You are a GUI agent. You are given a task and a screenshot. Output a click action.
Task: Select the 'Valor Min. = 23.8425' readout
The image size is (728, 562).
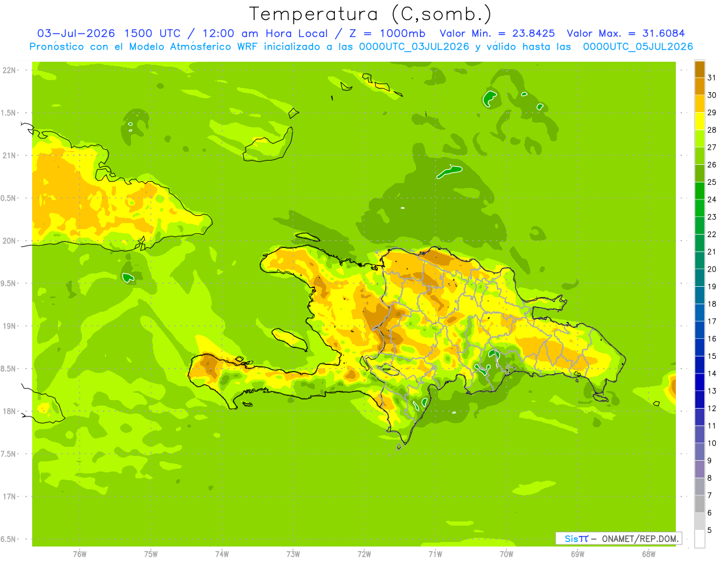pos(497,33)
